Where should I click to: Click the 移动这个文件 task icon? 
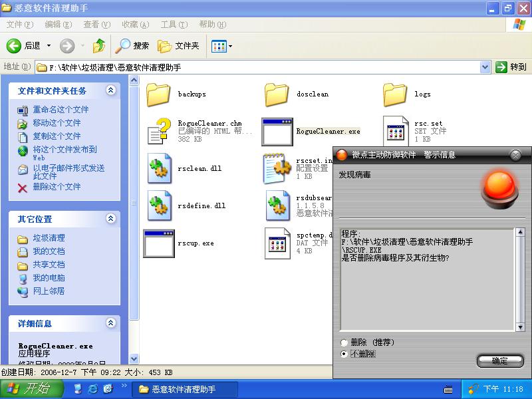pos(23,124)
